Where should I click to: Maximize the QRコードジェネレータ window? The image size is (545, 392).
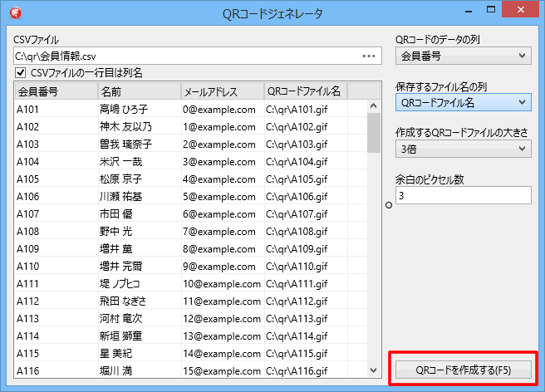492,12
